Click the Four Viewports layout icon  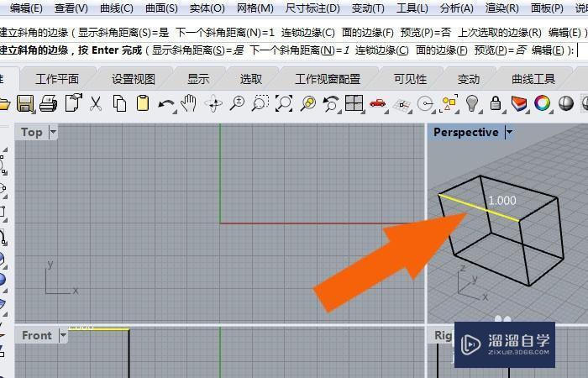[x=354, y=103]
